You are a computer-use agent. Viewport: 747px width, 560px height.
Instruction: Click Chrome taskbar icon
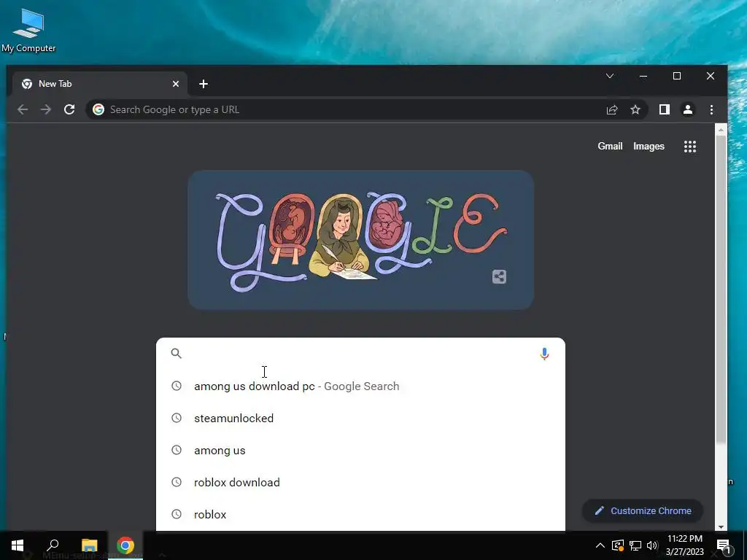point(125,545)
